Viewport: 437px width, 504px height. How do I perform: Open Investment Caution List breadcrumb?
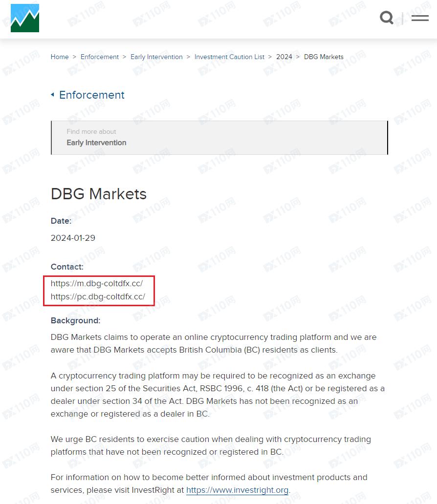click(x=229, y=57)
